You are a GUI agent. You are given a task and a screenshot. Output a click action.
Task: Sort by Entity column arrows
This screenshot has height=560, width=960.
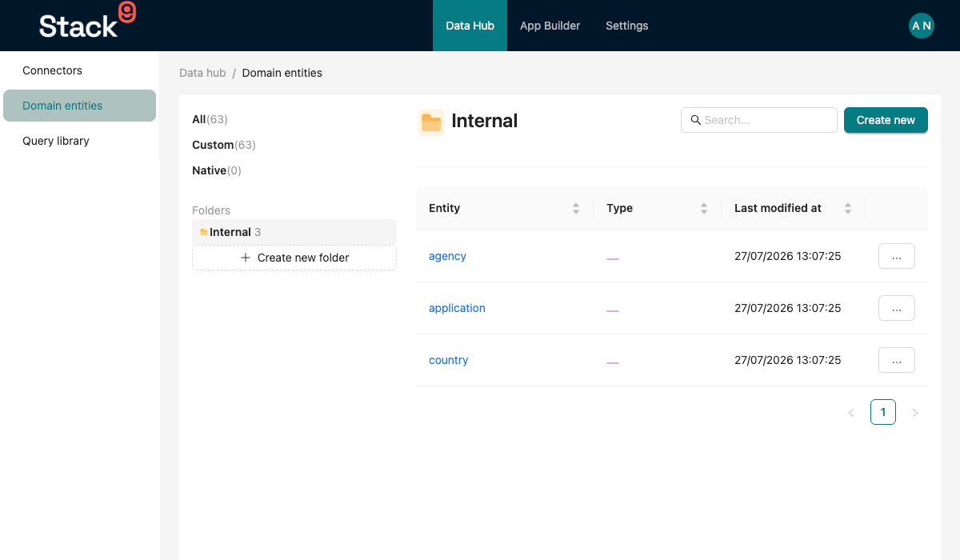(576, 208)
